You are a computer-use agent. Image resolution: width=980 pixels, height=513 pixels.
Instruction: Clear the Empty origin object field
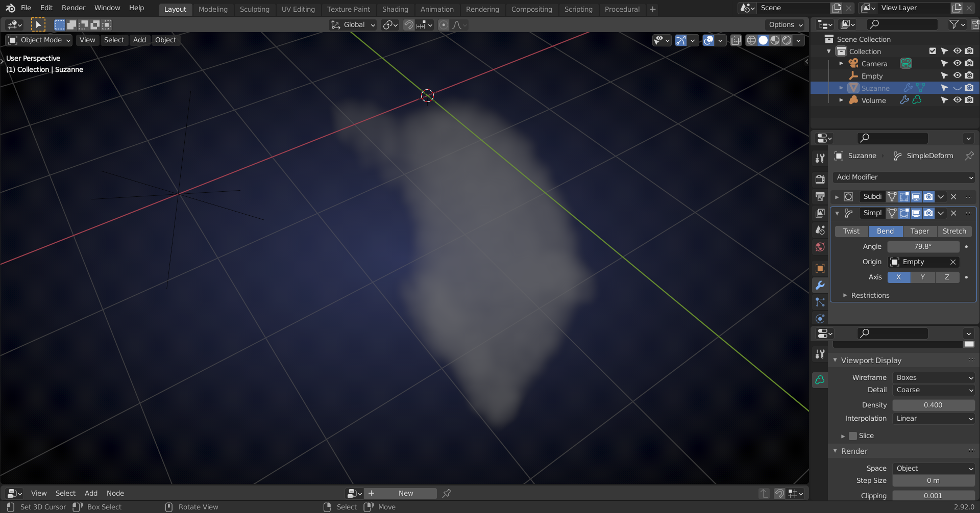[x=952, y=262]
